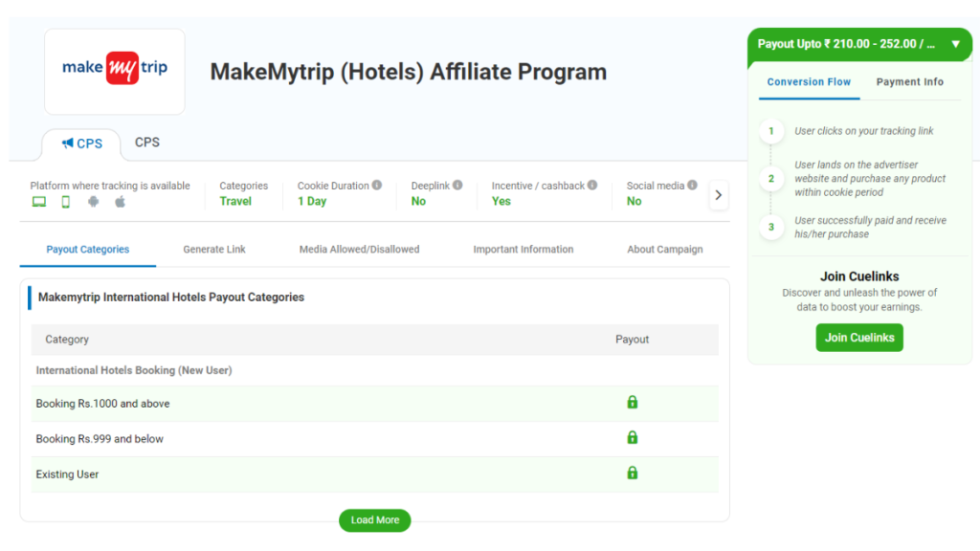Open the Important Information tab
The height and width of the screenshot is (551, 980).
point(523,250)
